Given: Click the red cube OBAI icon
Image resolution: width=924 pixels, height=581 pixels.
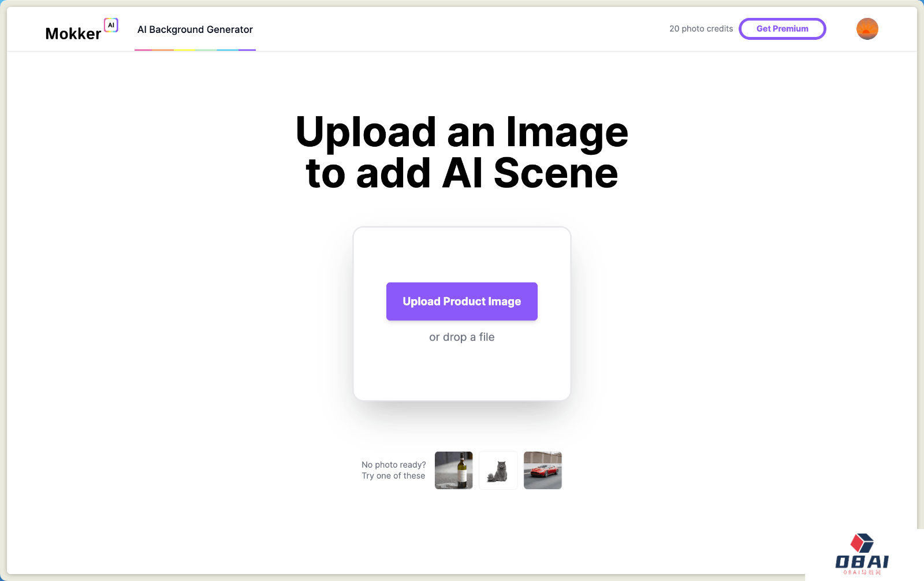Looking at the screenshot, I should (862, 543).
